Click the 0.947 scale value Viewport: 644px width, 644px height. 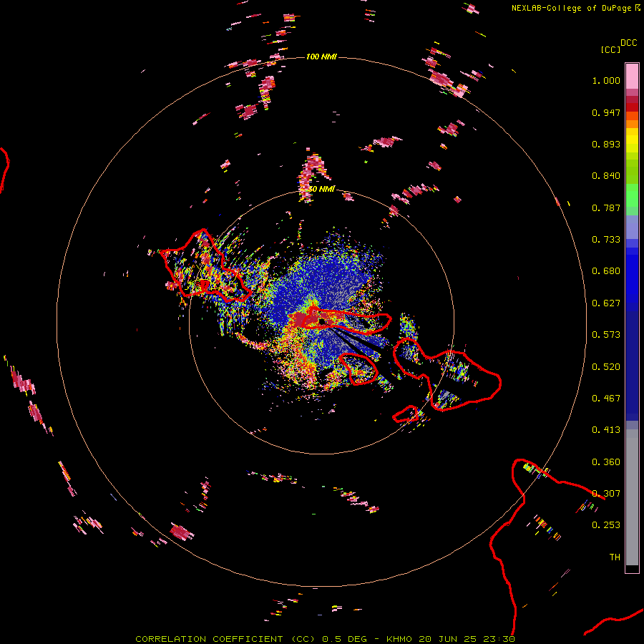click(606, 112)
